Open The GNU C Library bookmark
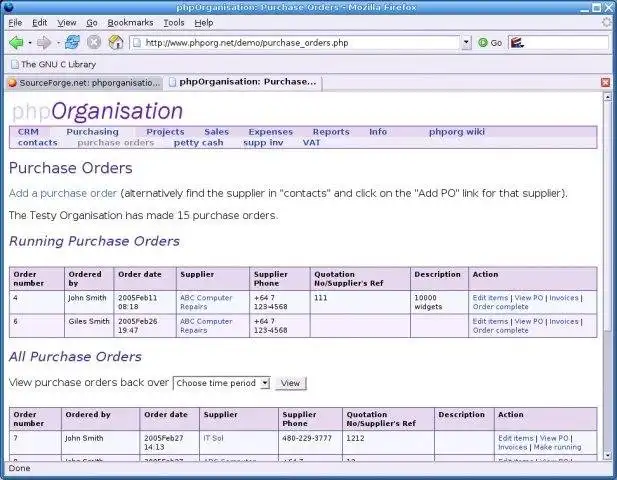 (x=54, y=64)
